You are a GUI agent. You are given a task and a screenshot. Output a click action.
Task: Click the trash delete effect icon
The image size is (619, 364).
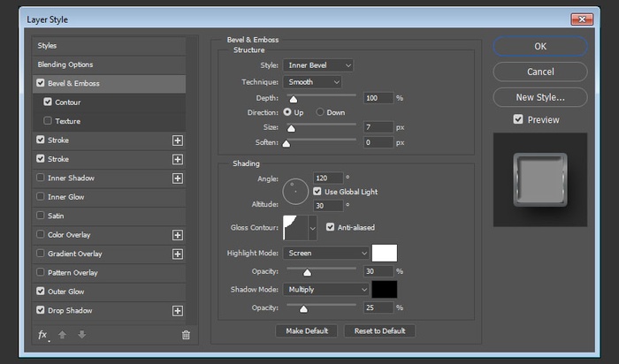(186, 335)
